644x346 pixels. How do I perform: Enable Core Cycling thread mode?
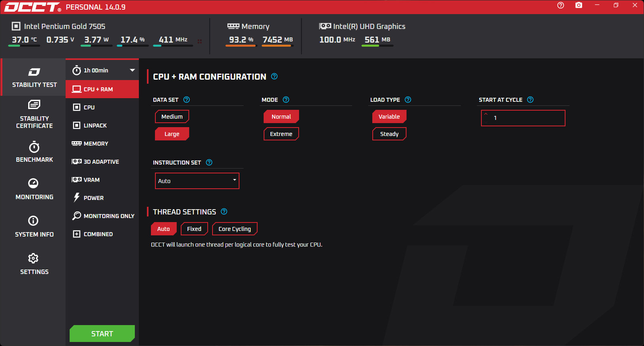tap(235, 229)
